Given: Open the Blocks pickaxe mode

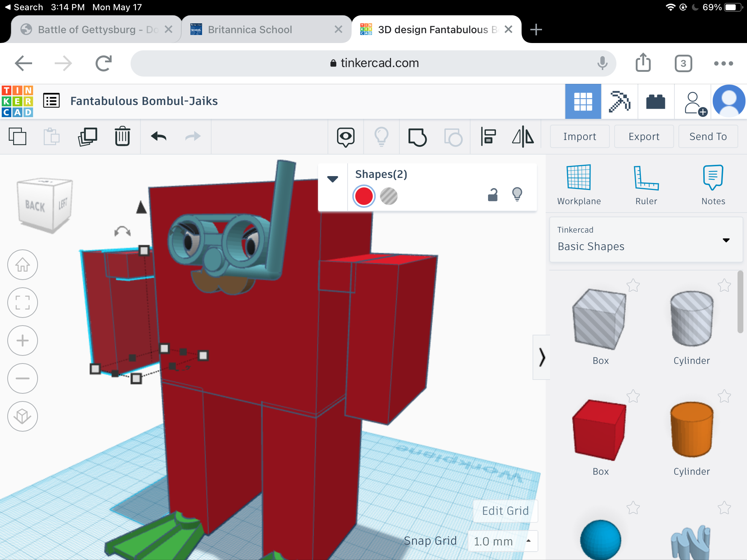Looking at the screenshot, I should pyautogui.click(x=619, y=101).
